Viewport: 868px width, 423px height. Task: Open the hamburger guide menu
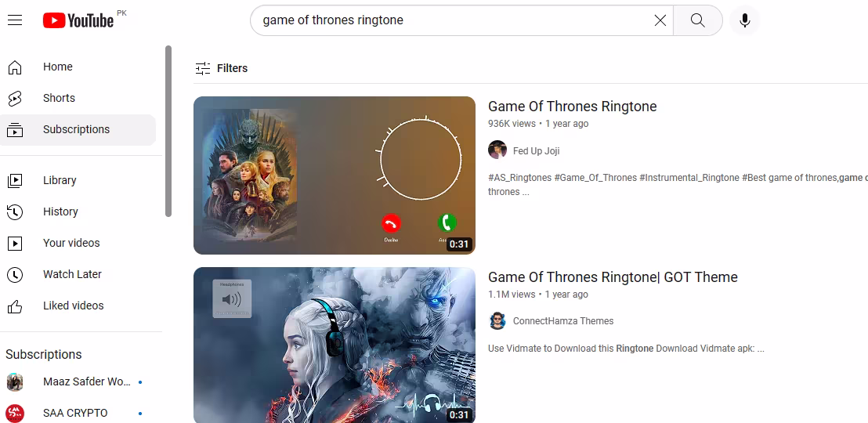[15, 20]
